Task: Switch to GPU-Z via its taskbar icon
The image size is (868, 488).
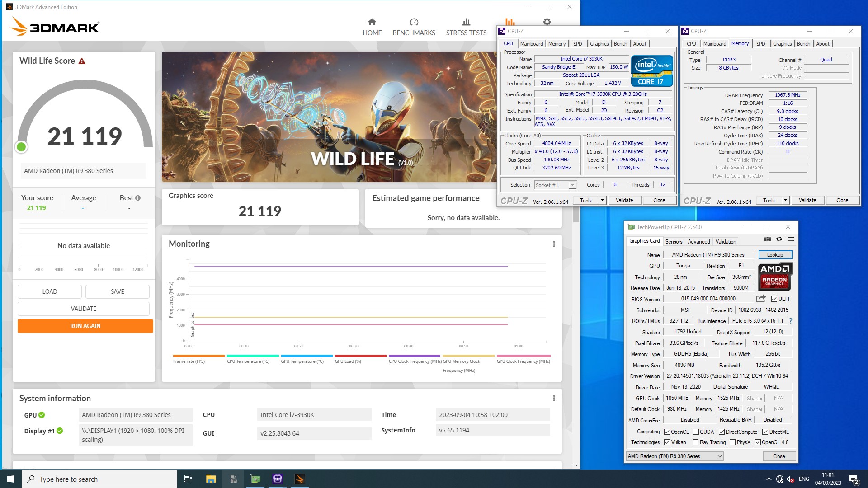Action: point(255,479)
